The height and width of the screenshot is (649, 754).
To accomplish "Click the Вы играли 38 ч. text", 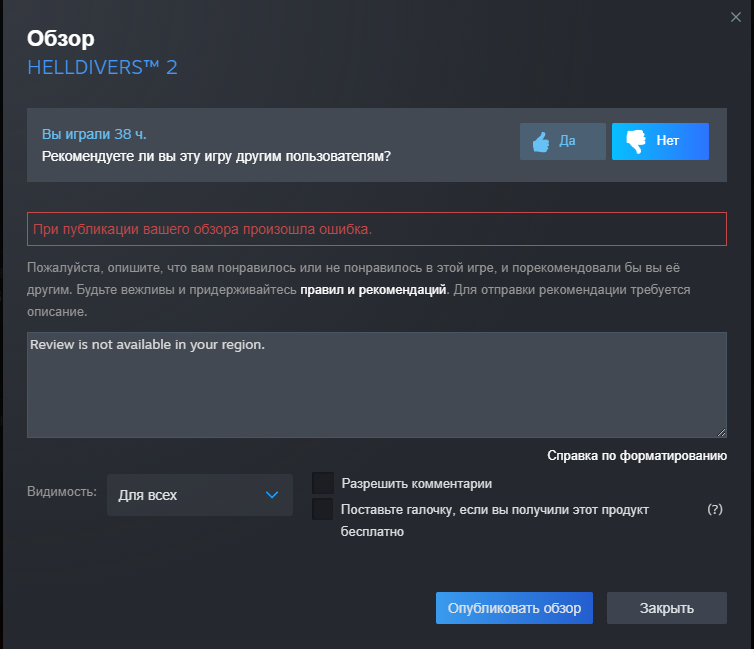I will click(94, 134).
